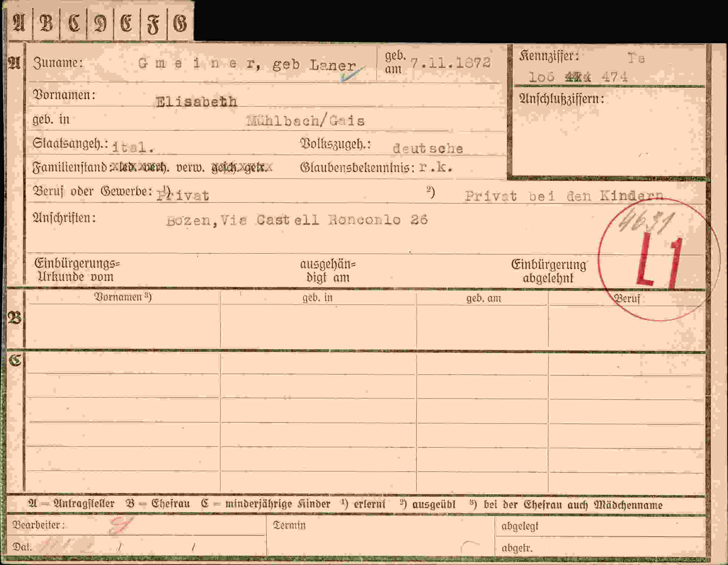Click the legend text 'A = Antragsteller'
The width and height of the screenshot is (728, 565).
71,504
